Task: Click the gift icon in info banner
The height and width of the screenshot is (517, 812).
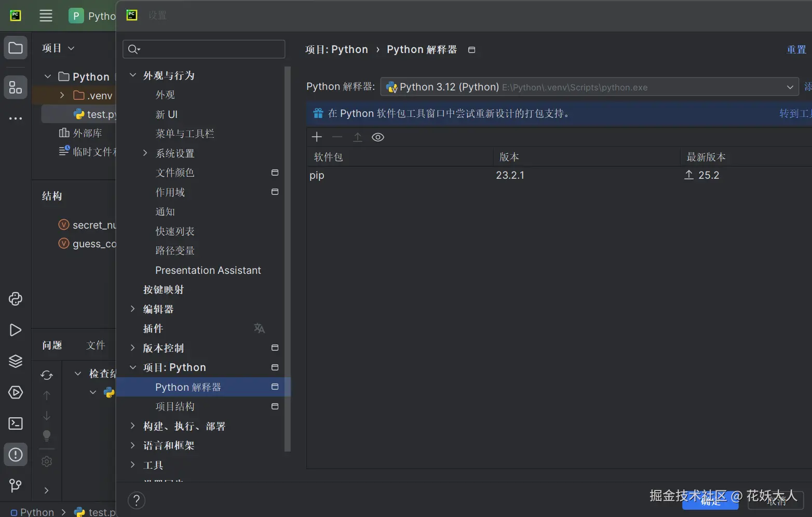Action: coord(318,113)
